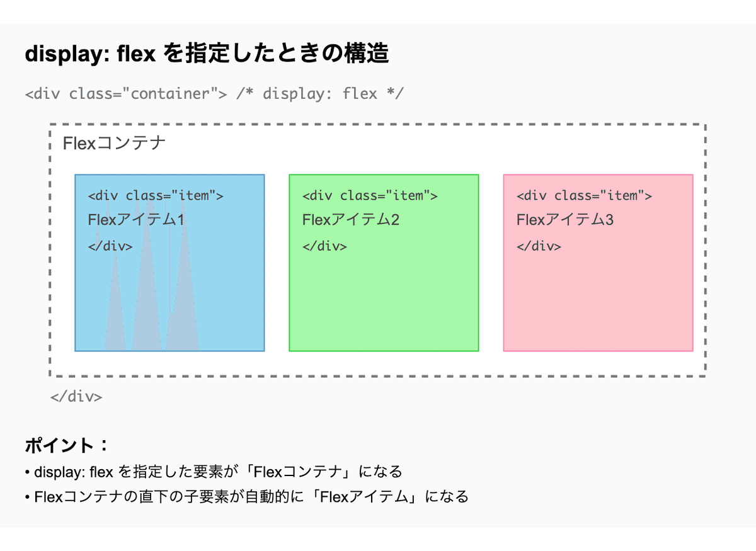The height and width of the screenshot is (551, 756).
Task: Click the closing </div> inside green box
Action: (x=324, y=246)
